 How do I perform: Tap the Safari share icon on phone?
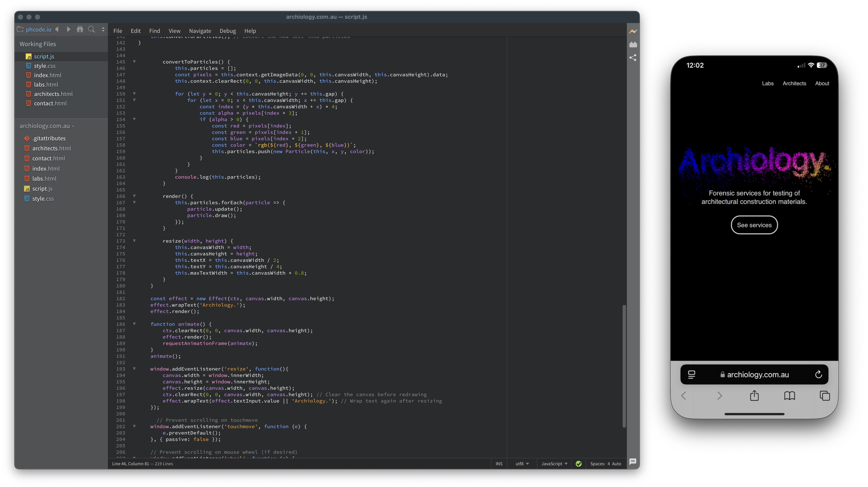pyautogui.click(x=754, y=395)
